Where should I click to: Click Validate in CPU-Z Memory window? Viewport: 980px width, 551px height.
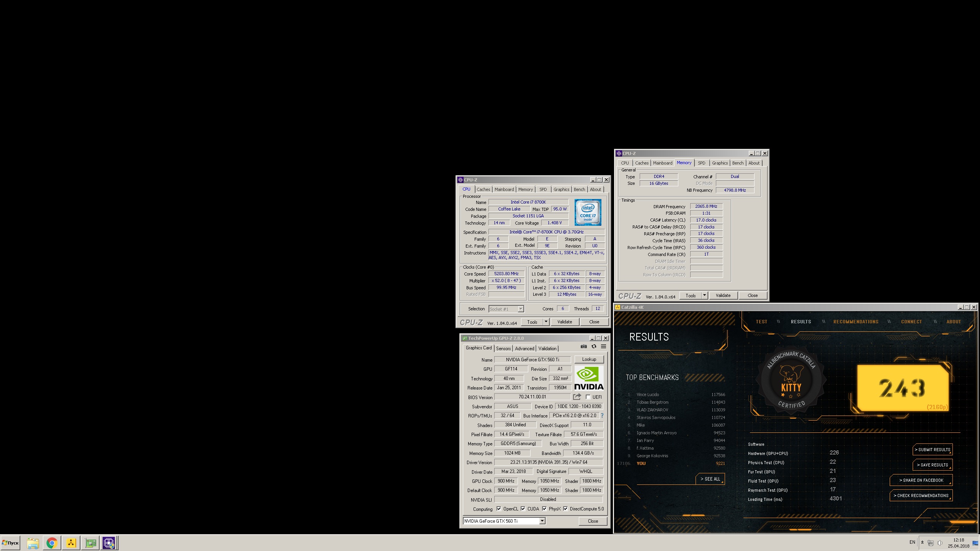click(723, 295)
